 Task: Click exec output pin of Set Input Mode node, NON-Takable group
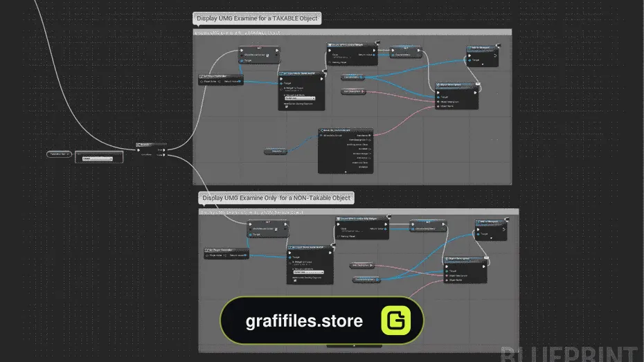coord(330,253)
